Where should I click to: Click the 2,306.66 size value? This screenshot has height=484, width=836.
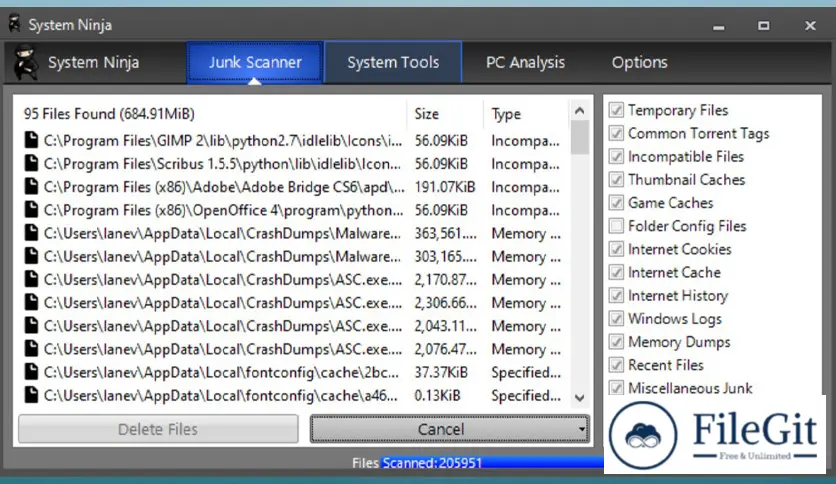pos(446,302)
